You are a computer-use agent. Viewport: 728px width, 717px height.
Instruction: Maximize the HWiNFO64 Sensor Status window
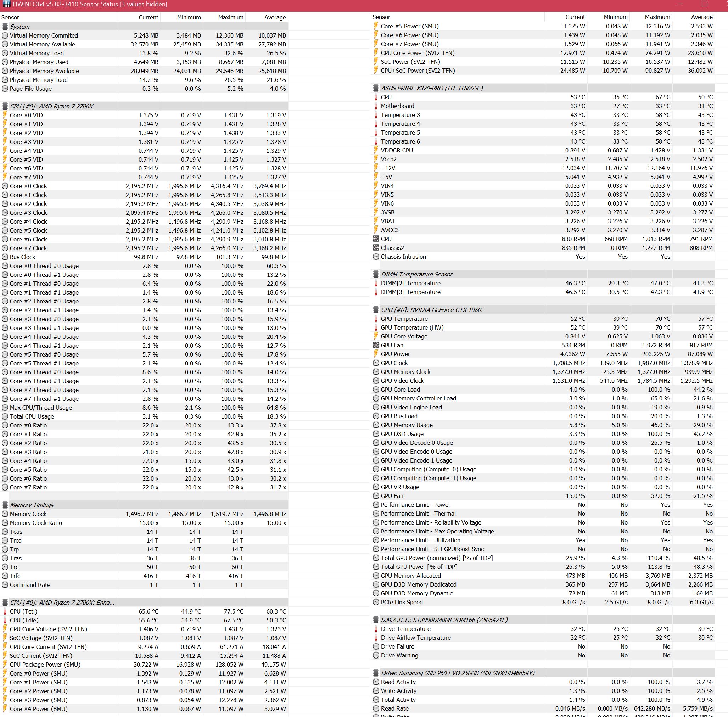[x=704, y=4]
